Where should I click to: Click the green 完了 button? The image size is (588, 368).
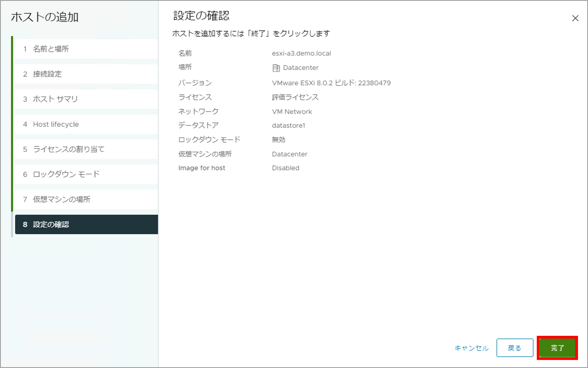click(557, 348)
